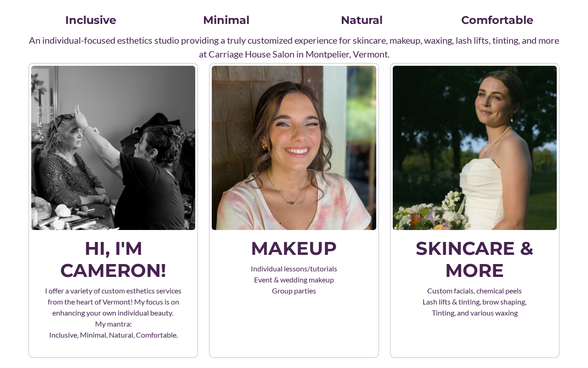Click the Natural heading
588x368 pixels.
[362, 20]
